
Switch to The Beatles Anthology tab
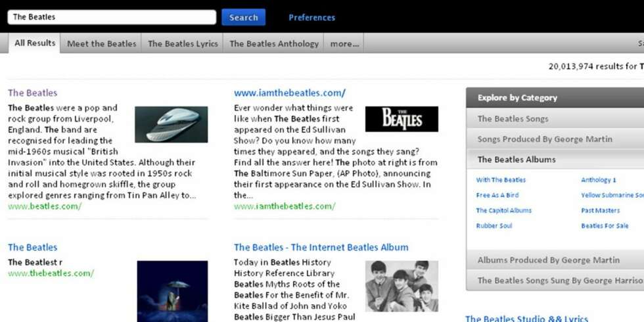274,43
